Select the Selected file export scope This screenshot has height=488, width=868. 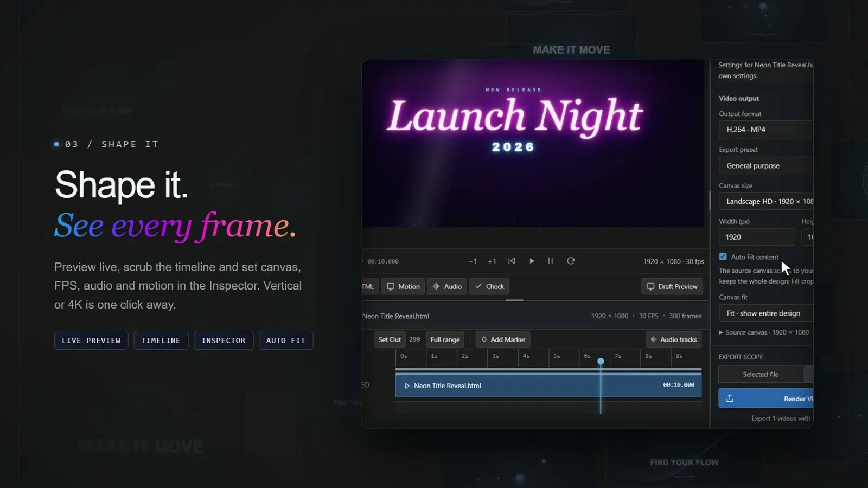(x=761, y=374)
